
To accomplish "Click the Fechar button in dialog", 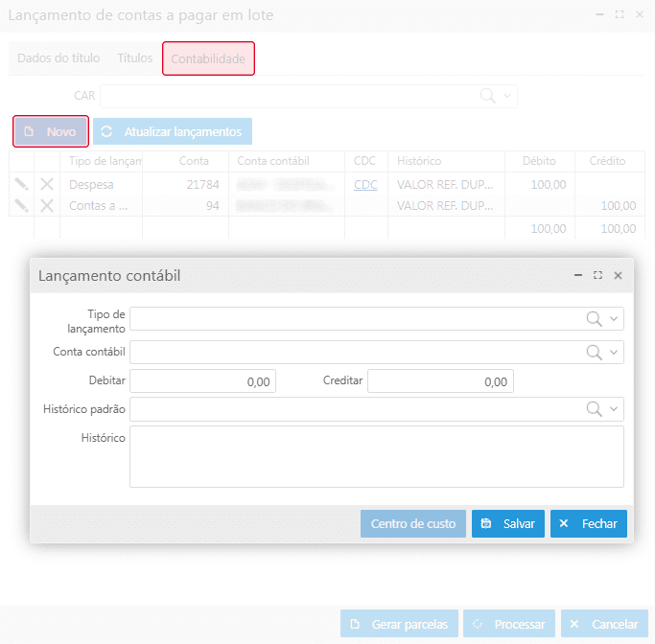I will click(x=589, y=524).
